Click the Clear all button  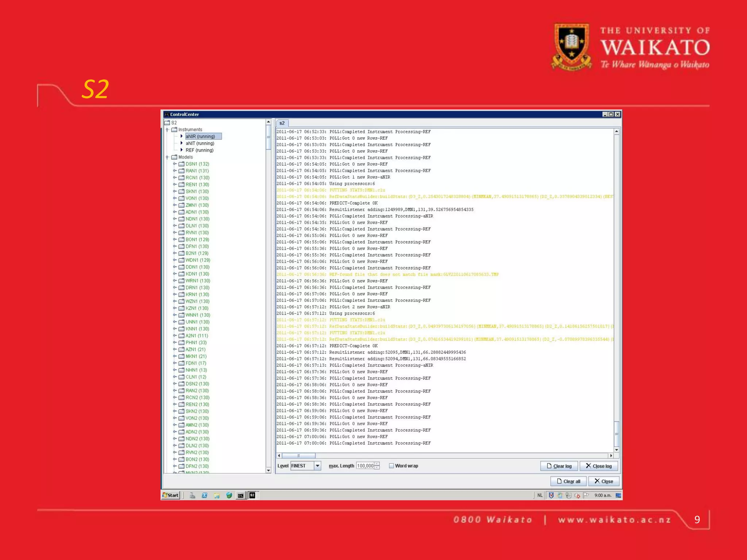tap(568, 481)
